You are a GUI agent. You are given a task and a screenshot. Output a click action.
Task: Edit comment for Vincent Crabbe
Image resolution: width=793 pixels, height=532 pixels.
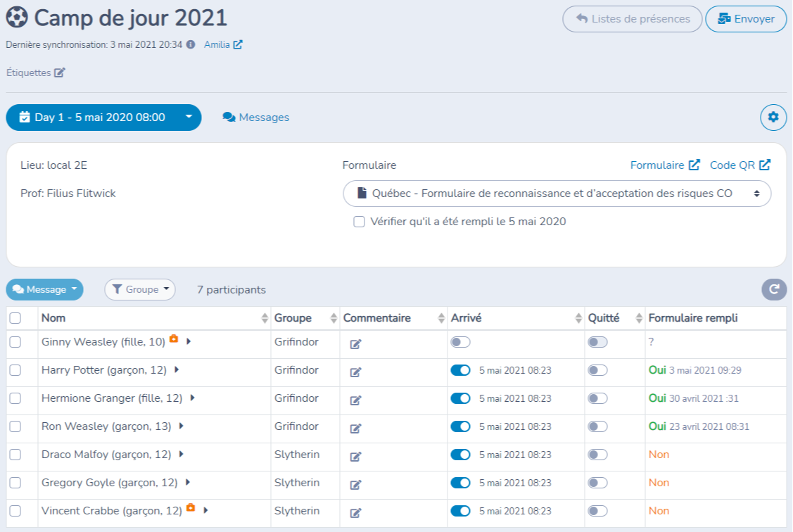click(355, 513)
